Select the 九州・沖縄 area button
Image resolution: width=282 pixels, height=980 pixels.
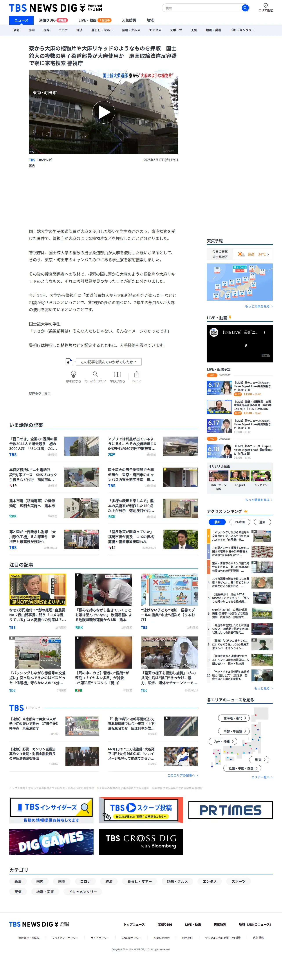click(x=223, y=741)
